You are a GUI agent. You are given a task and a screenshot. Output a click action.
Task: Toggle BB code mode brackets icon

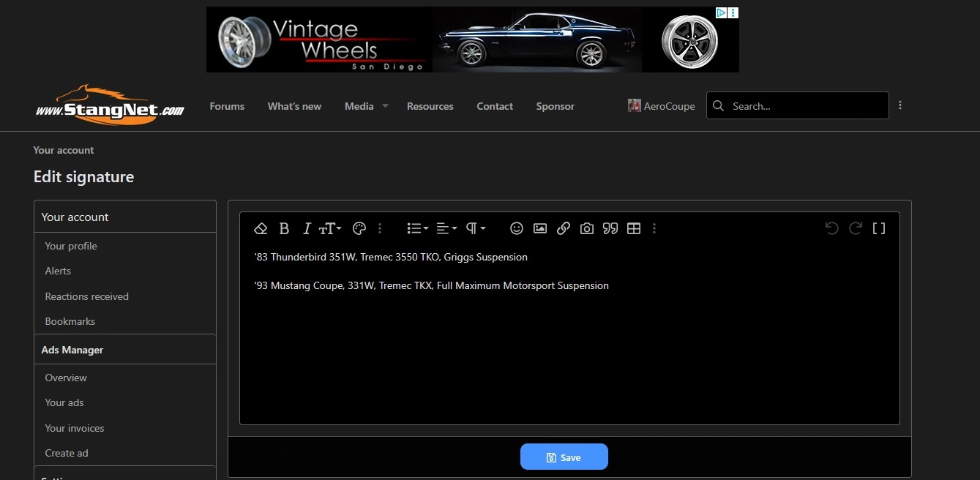[879, 228]
